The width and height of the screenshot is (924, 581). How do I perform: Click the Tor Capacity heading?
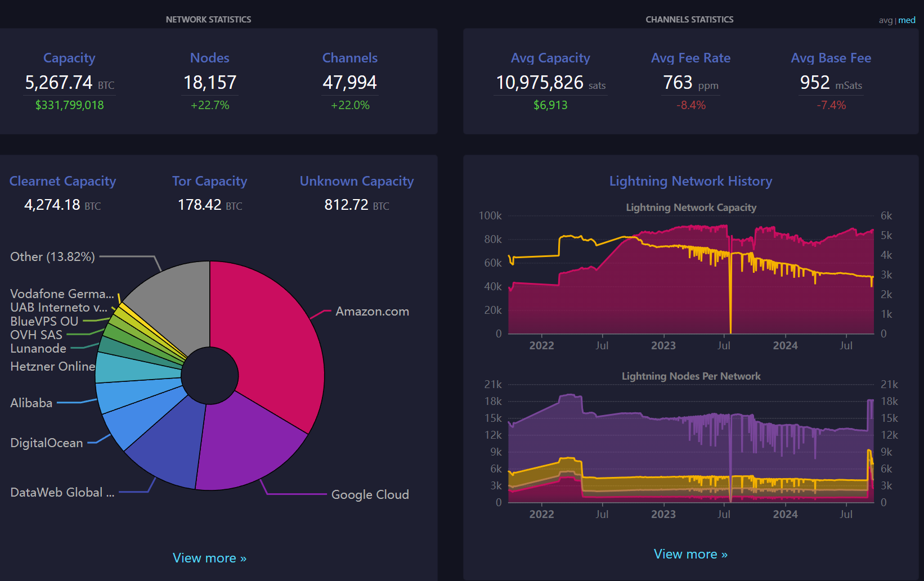pyautogui.click(x=209, y=181)
